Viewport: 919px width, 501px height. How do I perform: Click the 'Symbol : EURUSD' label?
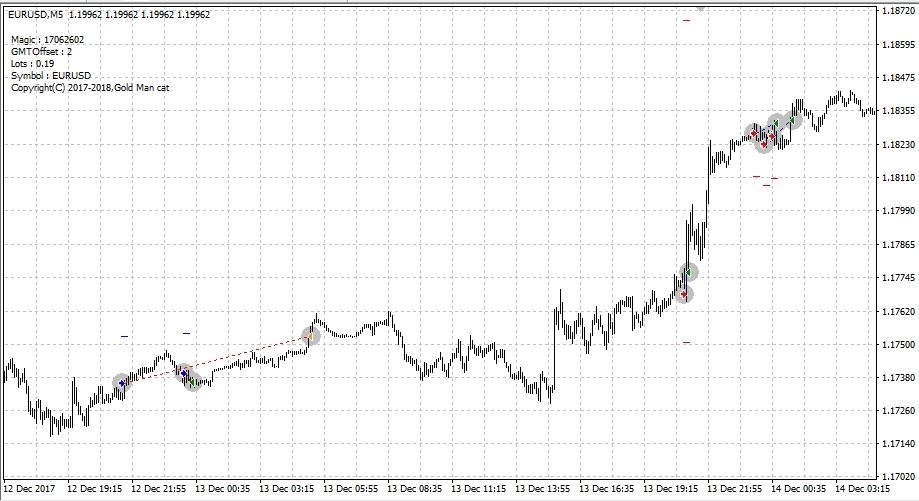[51, 76]
